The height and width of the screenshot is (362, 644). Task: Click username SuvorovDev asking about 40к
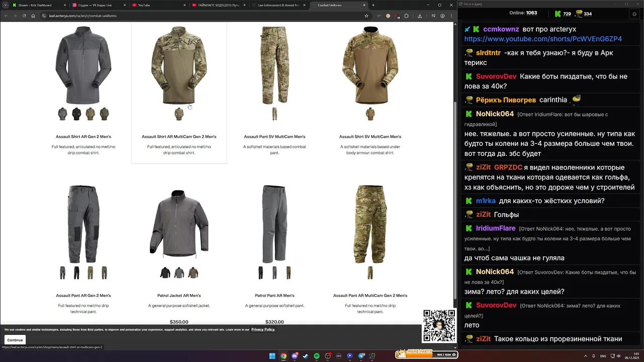[x=496, y=76]
